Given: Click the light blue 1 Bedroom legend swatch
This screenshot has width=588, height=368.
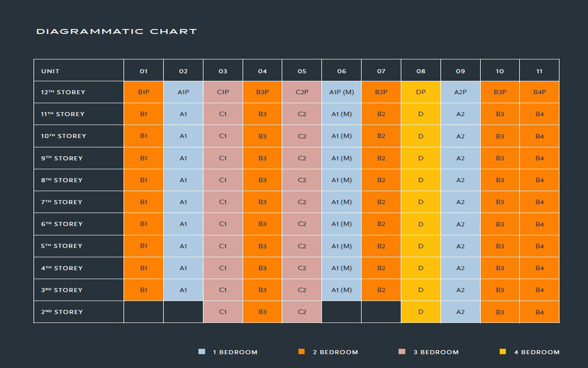Looking at the screenshot, I should click(202, 352).
